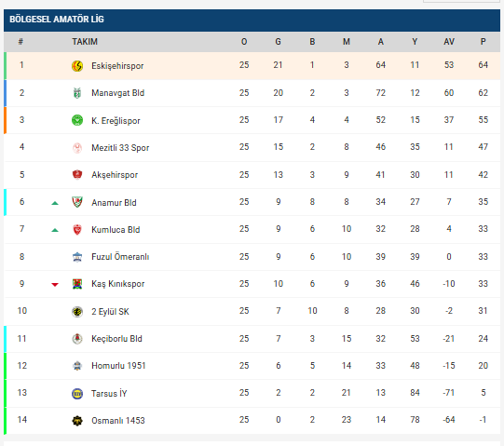Click the Eskişehirspor club logo
Image resolution: width=504 pixels, height=446 pixels.
pos(77,66)
